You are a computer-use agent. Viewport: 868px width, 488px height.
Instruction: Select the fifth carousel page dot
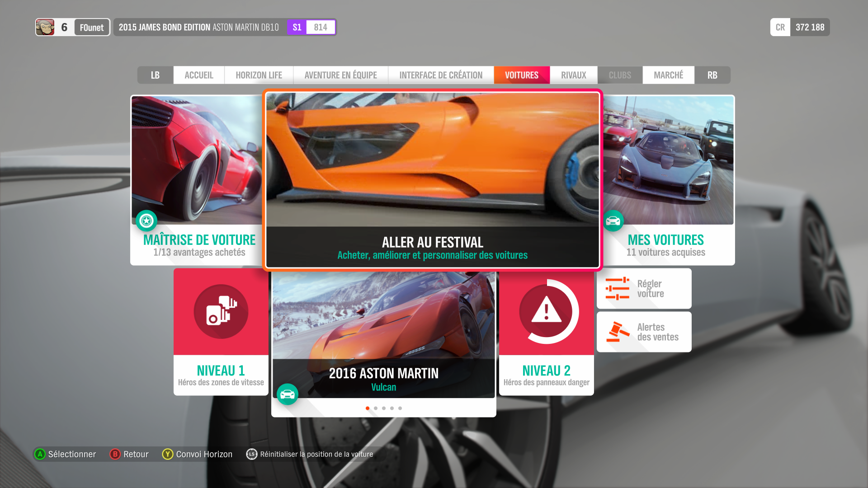tap(400, 408)
